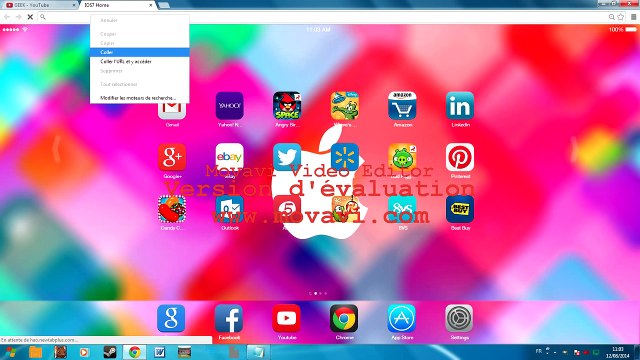Open the Google search icon in dock
Screen dimensions: 640x360
pos(171,318)
